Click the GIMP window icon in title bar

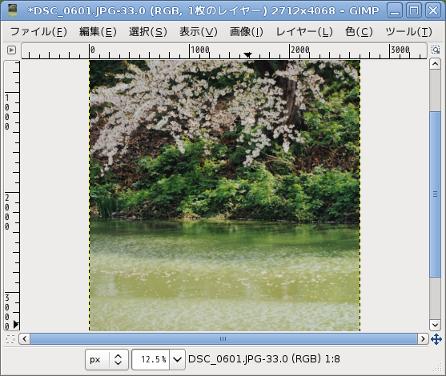pos(12,10)
